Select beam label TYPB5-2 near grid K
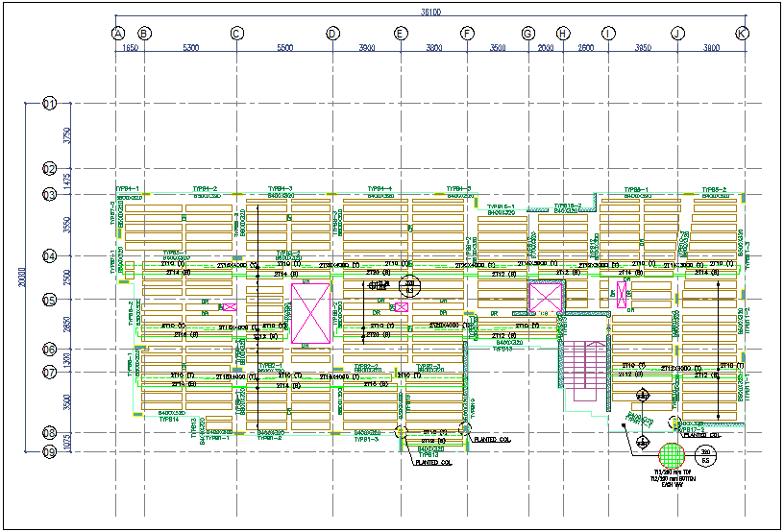 [x=714, y=190]
